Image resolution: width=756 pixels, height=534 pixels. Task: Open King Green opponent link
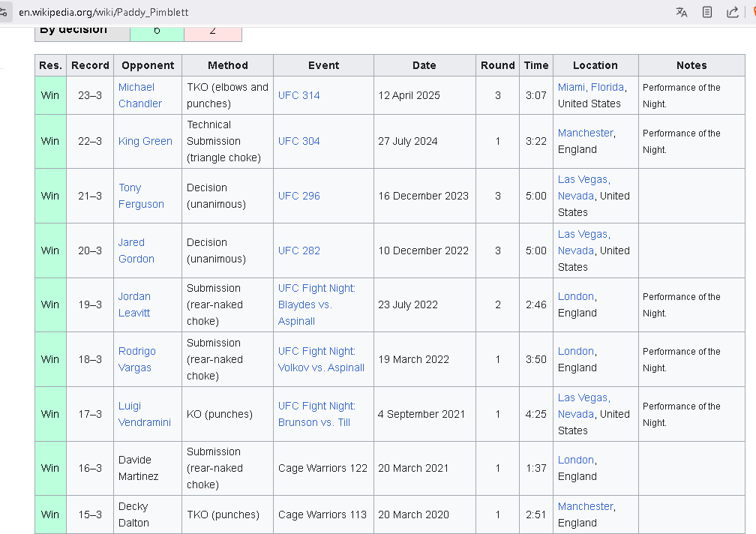(145, 141)
